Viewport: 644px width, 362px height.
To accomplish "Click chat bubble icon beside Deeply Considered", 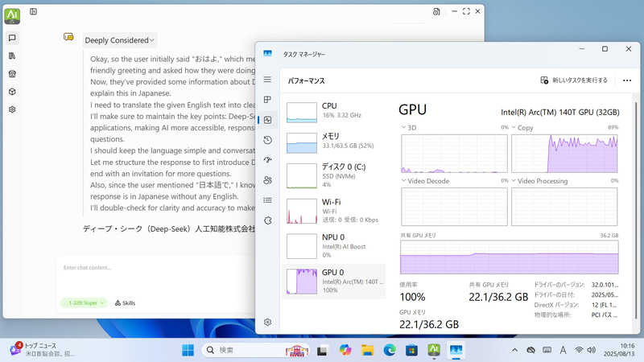I will click(68, 37).
